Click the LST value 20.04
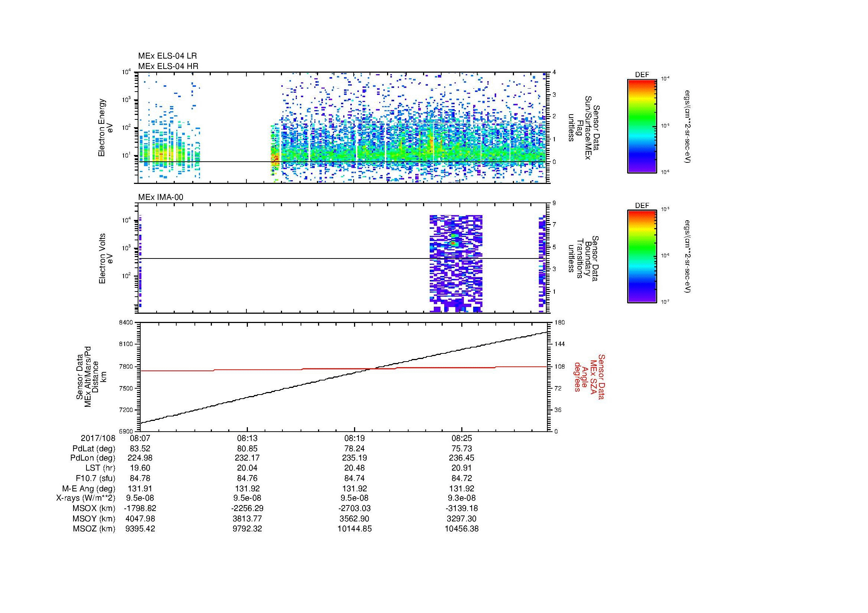 pos(247,468)
